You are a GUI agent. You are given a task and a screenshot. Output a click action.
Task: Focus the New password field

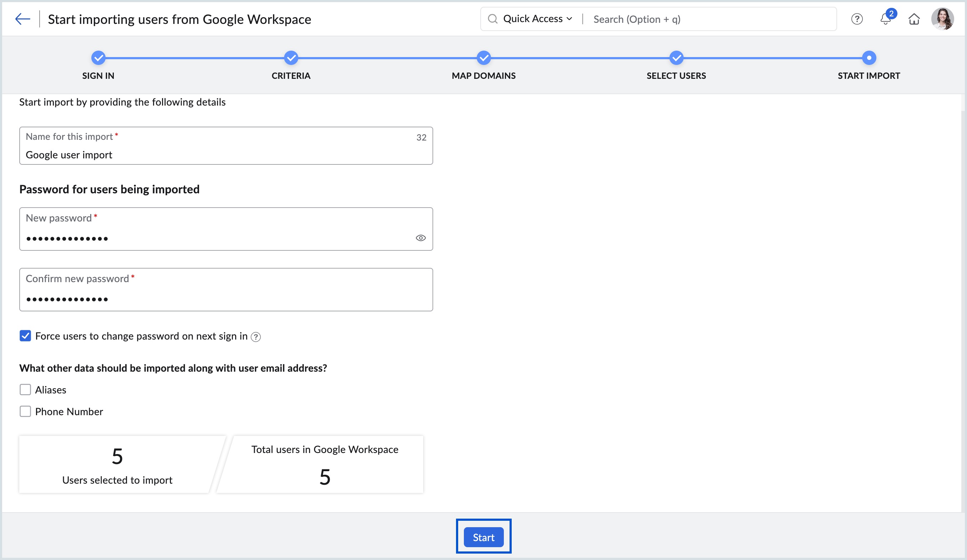[226, 229]
